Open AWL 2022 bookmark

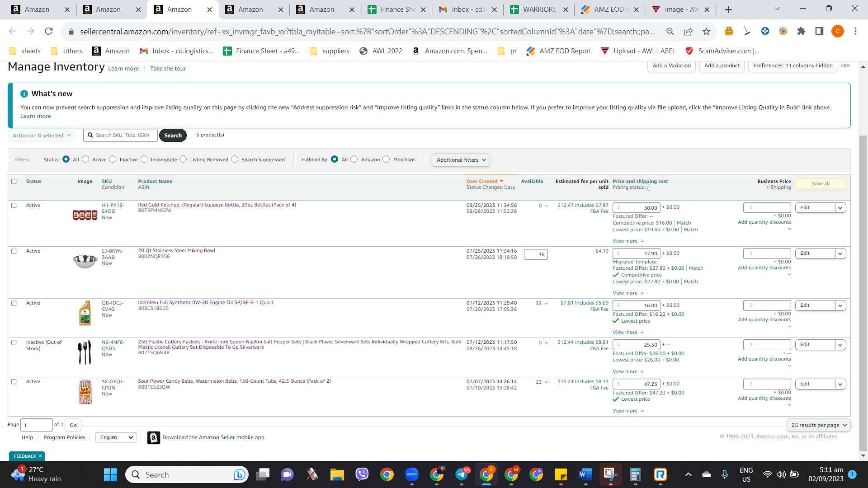tap(381, 51)
